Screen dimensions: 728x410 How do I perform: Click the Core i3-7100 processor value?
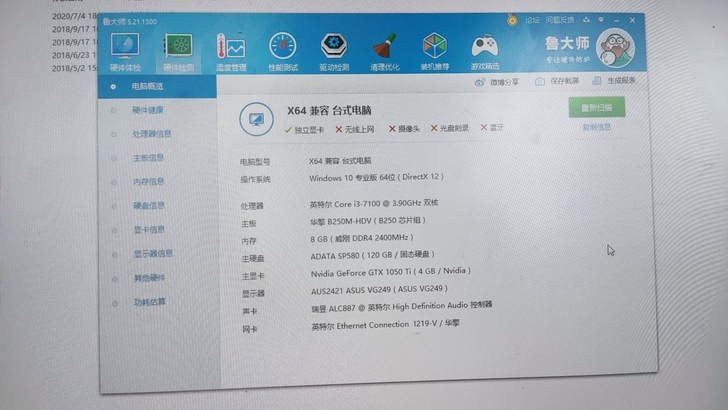(374, 203)
